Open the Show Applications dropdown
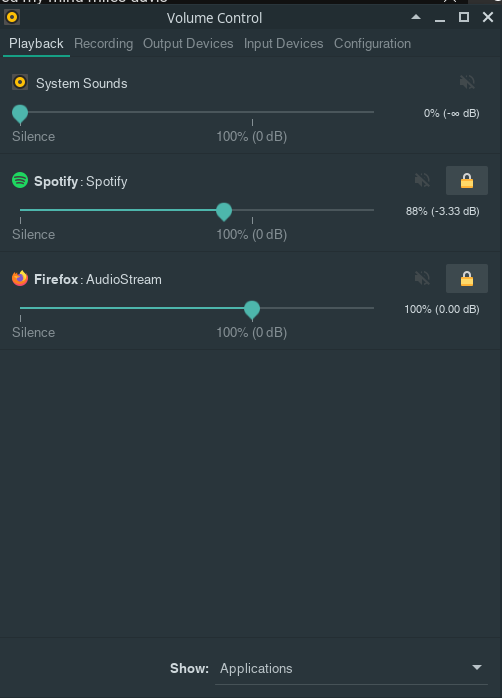Viewport: 502px width, 698px height. [x=352, y=669]
